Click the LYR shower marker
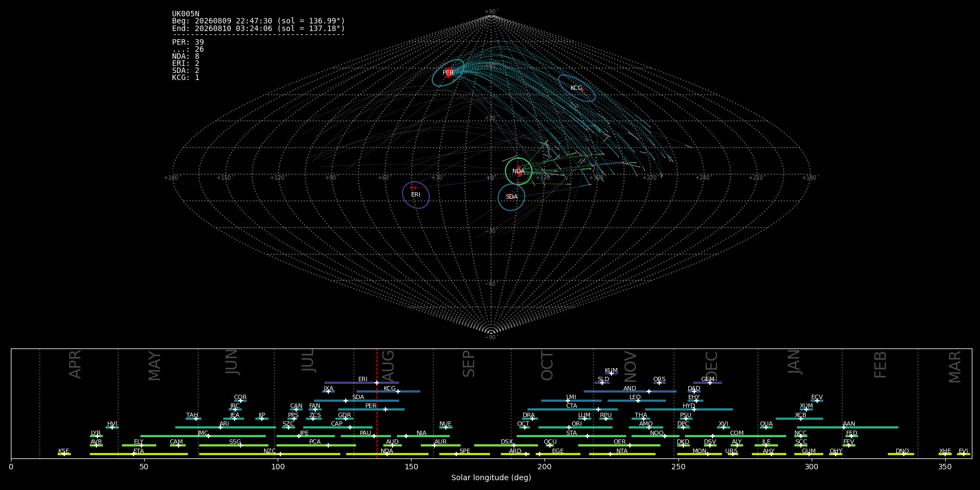This screenshot has height=490, width=980. click(x=96, y=436)
